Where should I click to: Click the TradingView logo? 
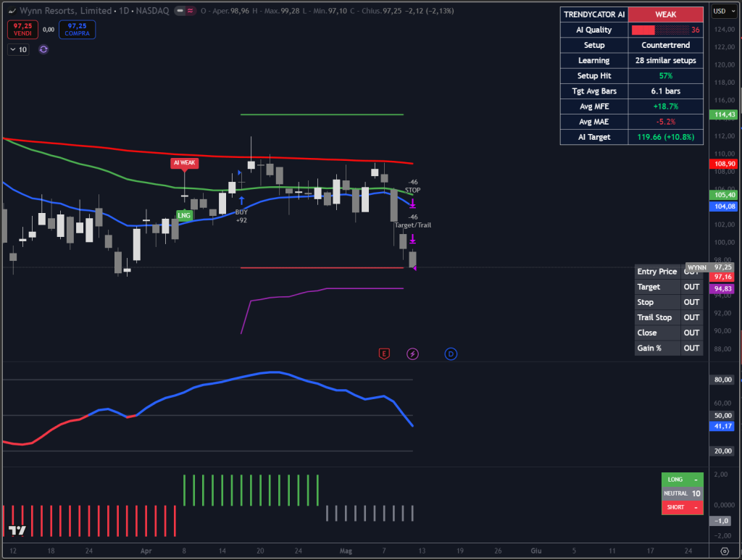[17, 530]
